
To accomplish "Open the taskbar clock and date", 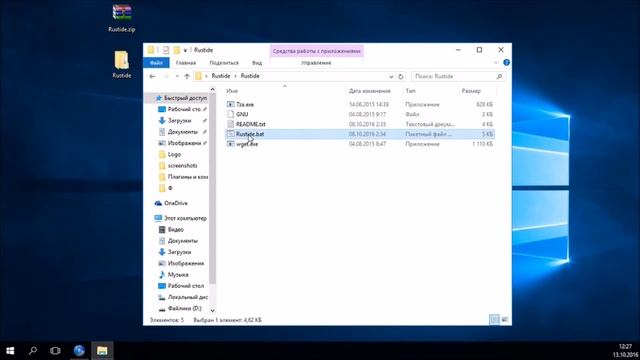I will pyautogui.click(x=625, y=351).
